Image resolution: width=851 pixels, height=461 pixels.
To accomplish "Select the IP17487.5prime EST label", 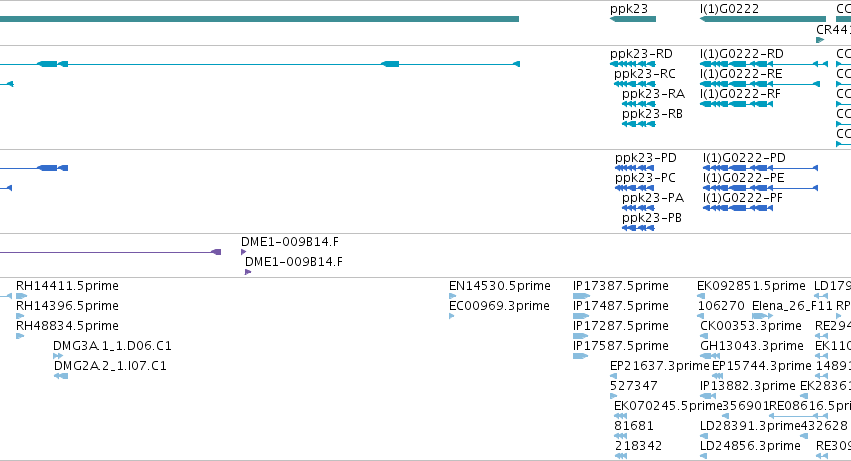I will tap(621, 306).
